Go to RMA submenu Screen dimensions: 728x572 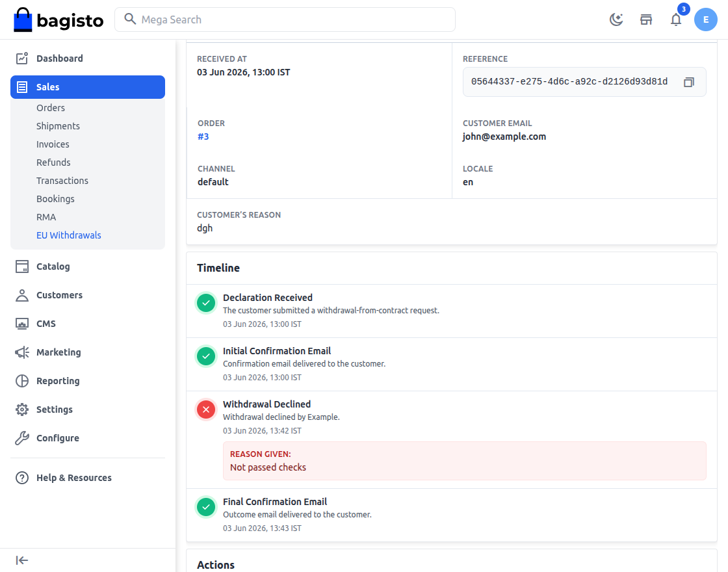pyautogui.click(x=46, y=217)
